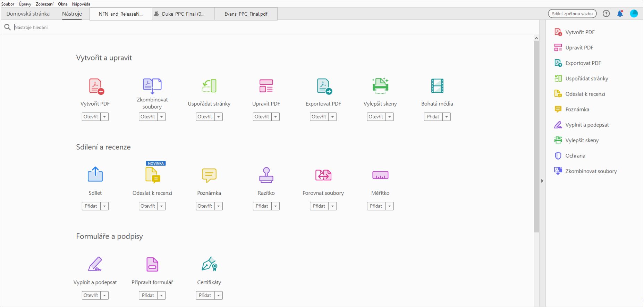644x307 pixels.
Task: Click the Certifikáty pen icon
Action: pyautogui.click(x=210, y=264)
